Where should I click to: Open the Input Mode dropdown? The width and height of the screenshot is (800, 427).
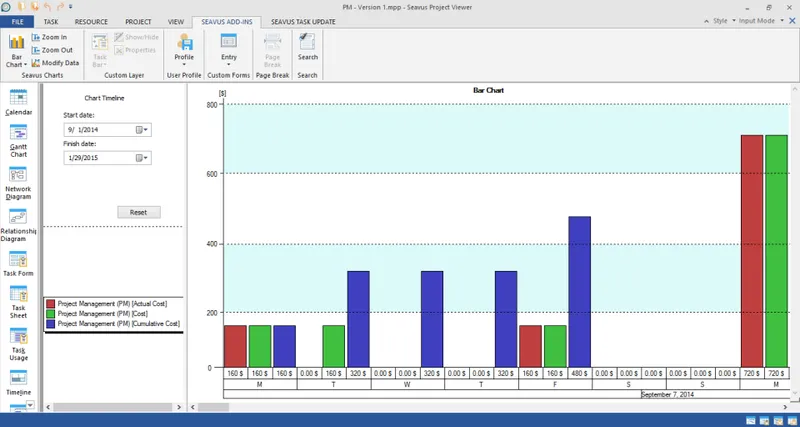pyautogui.click(x=759, y=21)
